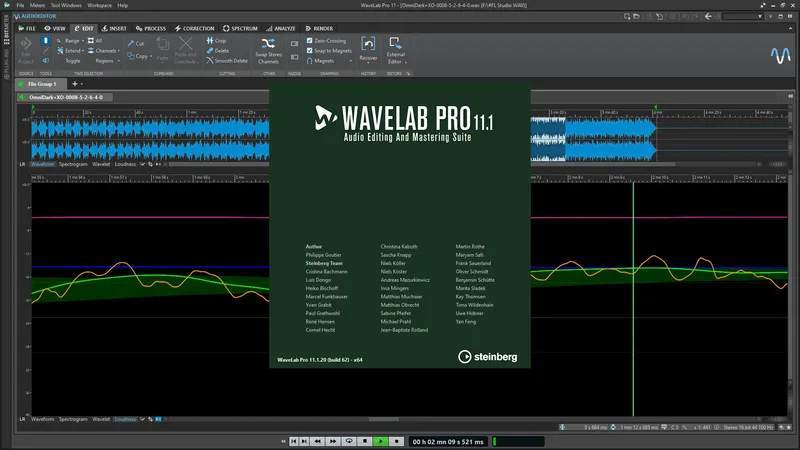Expand the Copy dropdown arrow
The height and width of the screenshot is (450, 800).
click(x=151, y=57)
